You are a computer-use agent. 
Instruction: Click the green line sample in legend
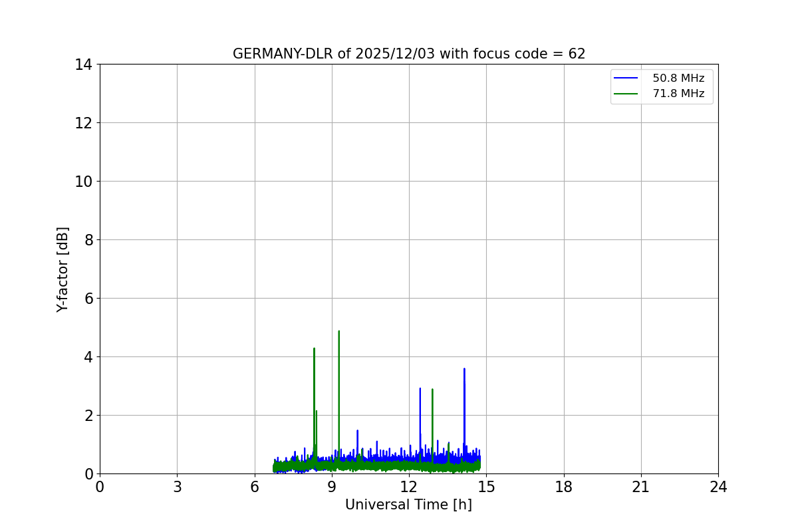pyautogui.click(x=626, y=94)
